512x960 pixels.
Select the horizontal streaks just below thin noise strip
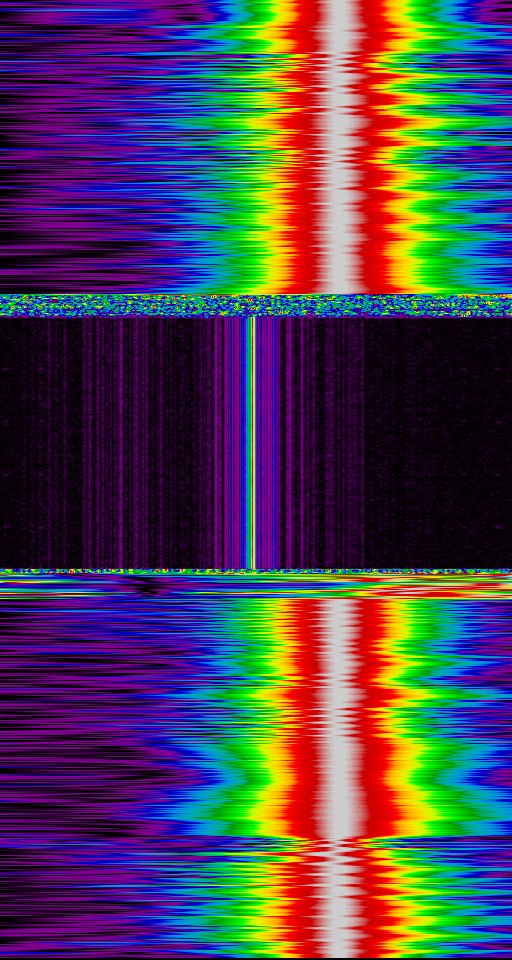pyautogui.click(x=256, y=586)
